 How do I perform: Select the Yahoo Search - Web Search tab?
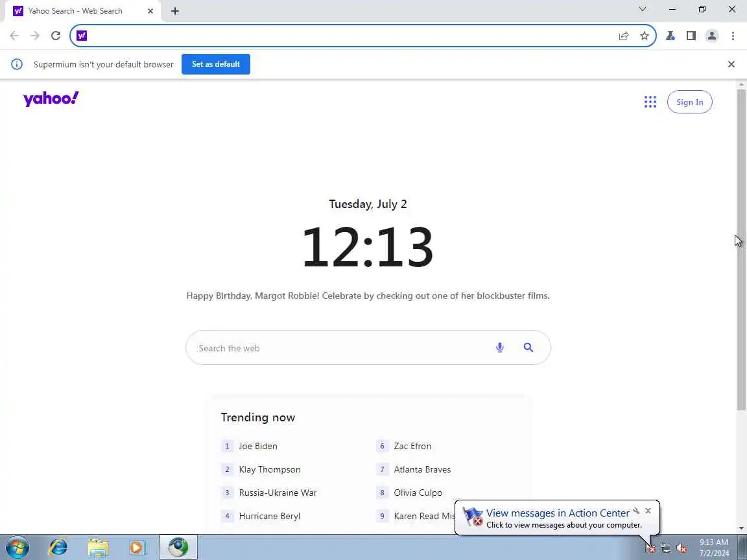click(x=84, y=11)
